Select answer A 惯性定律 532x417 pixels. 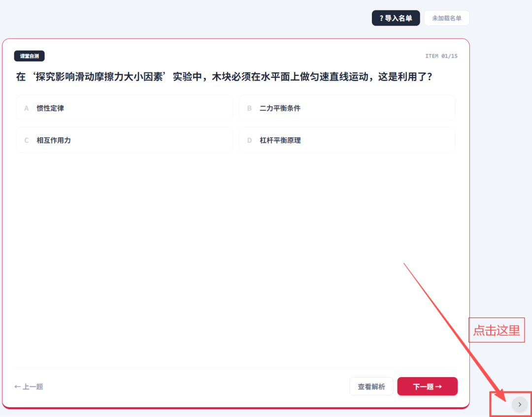click(x=124, y=108)
